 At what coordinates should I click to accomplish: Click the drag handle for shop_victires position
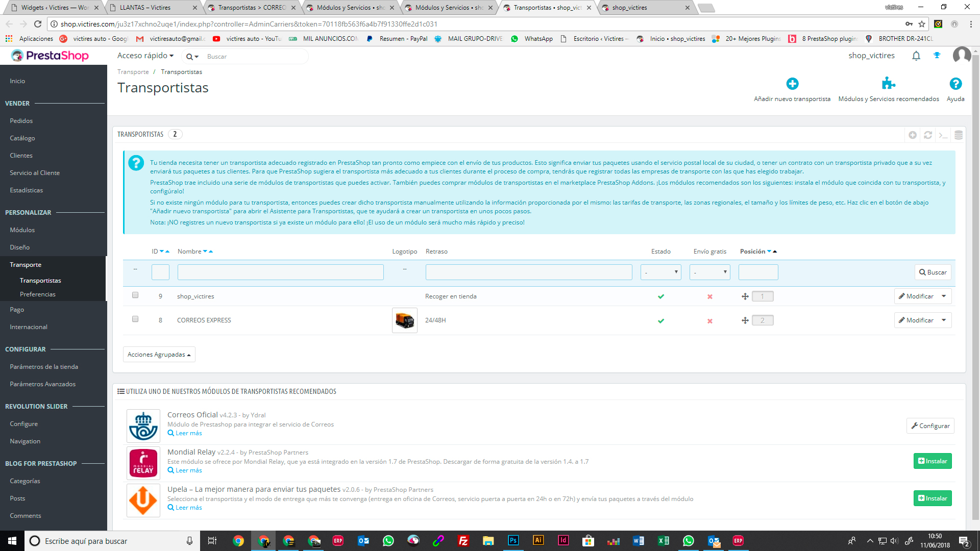745,296
